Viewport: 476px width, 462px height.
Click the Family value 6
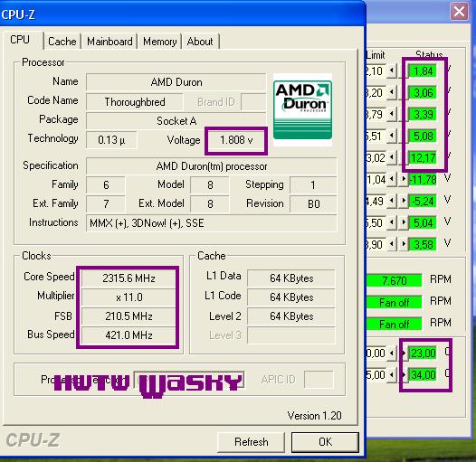click(106, 185)
